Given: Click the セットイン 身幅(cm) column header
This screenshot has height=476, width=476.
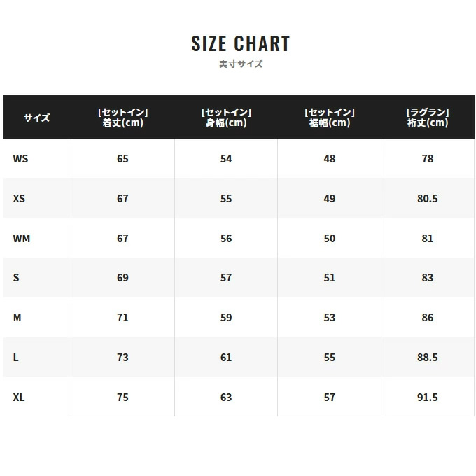Looking at the screenshot, I should tap(226, 118).
